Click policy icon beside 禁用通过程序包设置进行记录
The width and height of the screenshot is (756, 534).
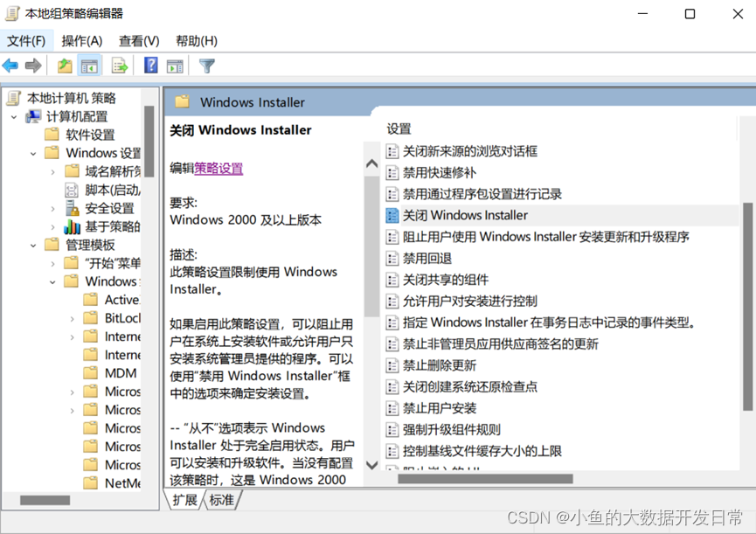[392, 194]
